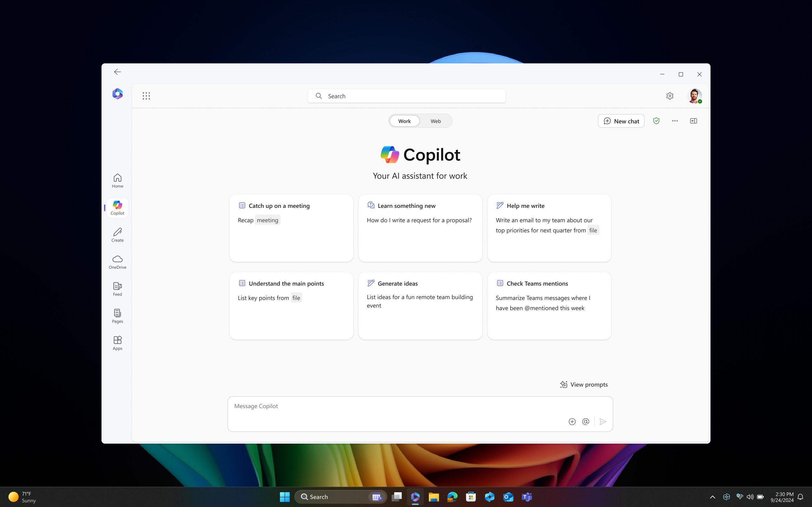
Task: Open Feed in sidebar
Action: pos(117,288)
